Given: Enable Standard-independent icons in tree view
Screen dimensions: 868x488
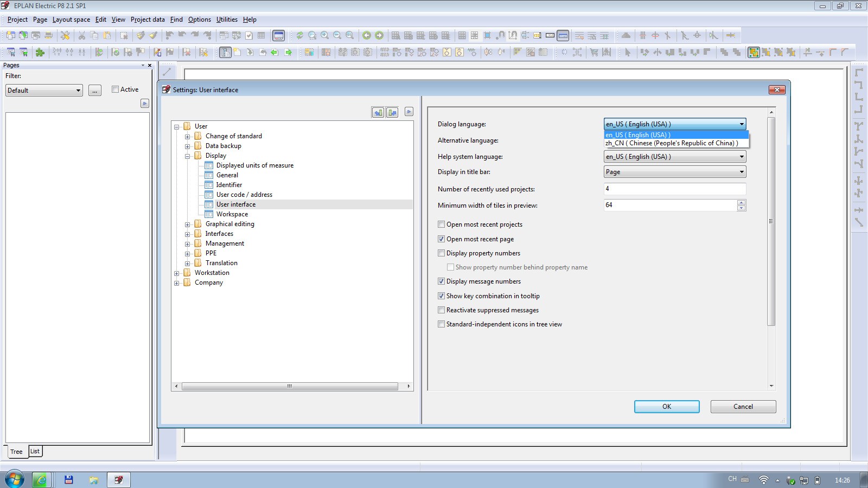Looking at the screenshot, I should point(441,324).
